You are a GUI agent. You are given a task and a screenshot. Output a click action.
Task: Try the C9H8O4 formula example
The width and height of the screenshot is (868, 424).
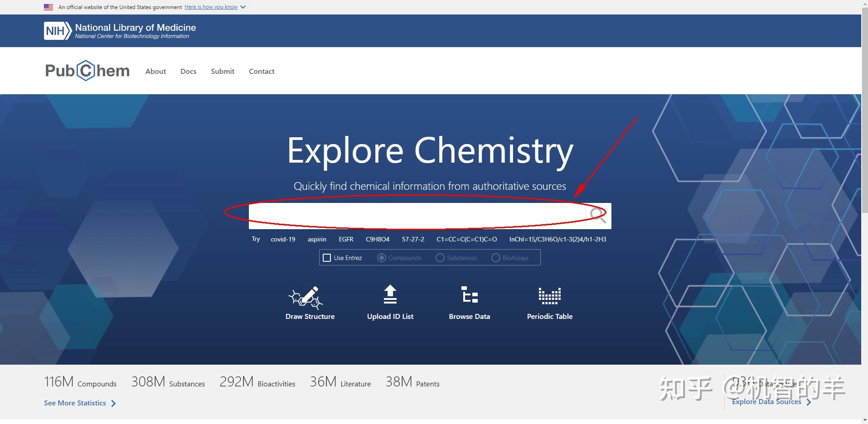(x=378, y=239)
